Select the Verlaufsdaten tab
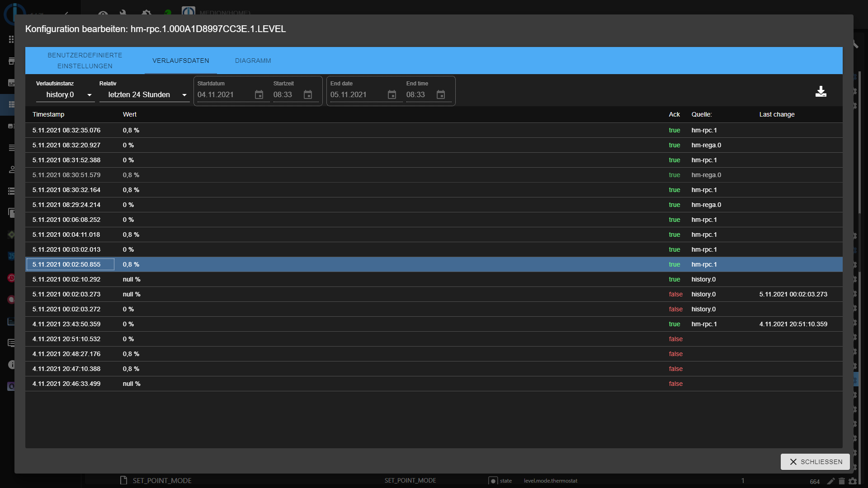The width and height of the screenshot is (868, 488). 180,61
